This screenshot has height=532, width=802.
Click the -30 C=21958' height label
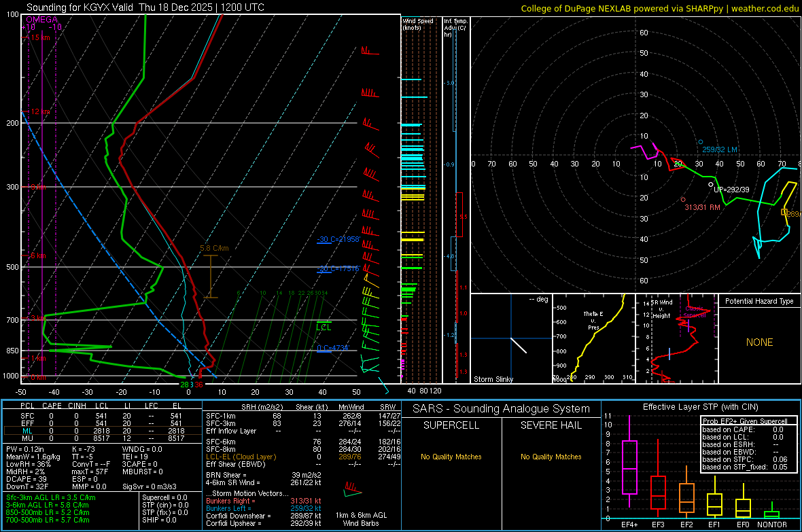click(338, 239)
